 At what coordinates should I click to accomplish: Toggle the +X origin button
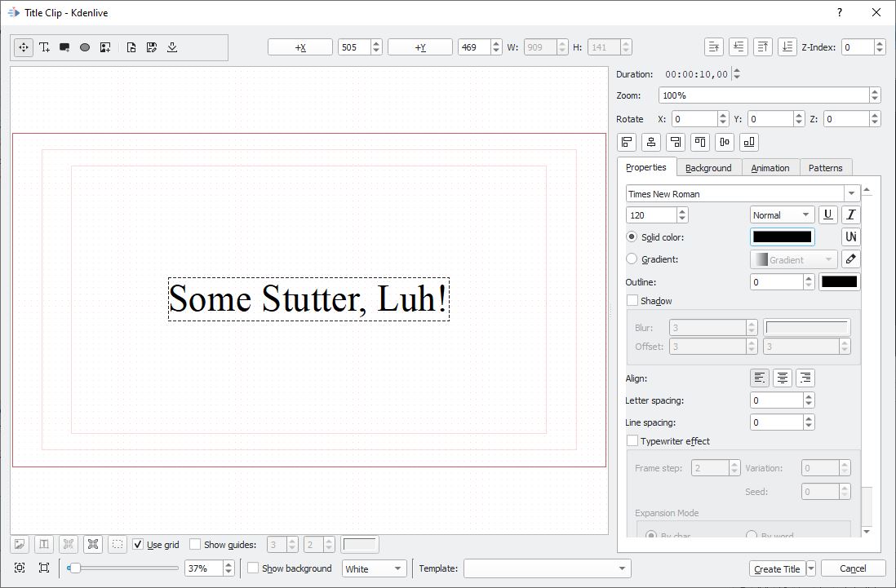coord(300,47)
